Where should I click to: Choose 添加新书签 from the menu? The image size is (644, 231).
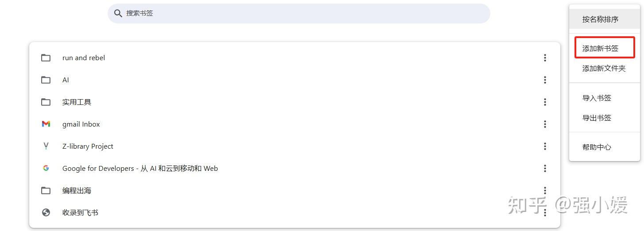600,49
